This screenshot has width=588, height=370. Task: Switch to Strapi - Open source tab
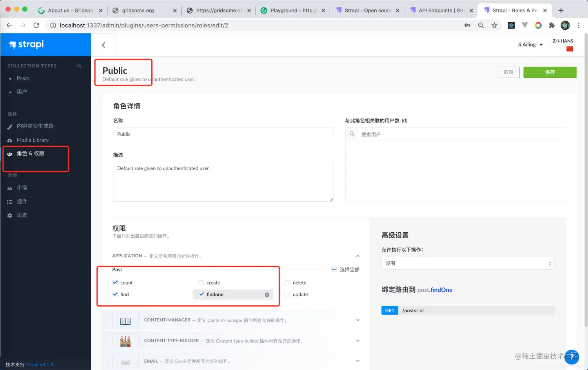(x=367, y=11)
